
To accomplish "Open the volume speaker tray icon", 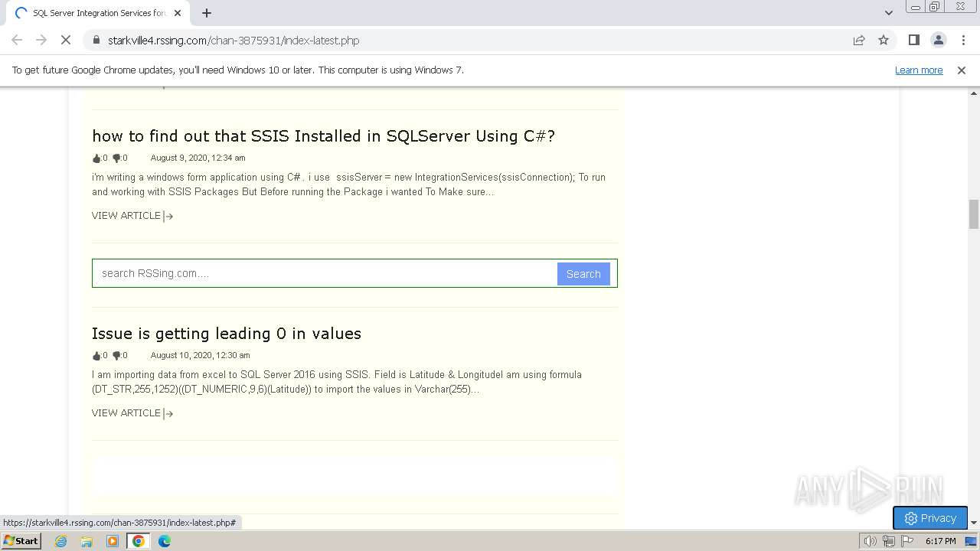I will pos(871,541).
